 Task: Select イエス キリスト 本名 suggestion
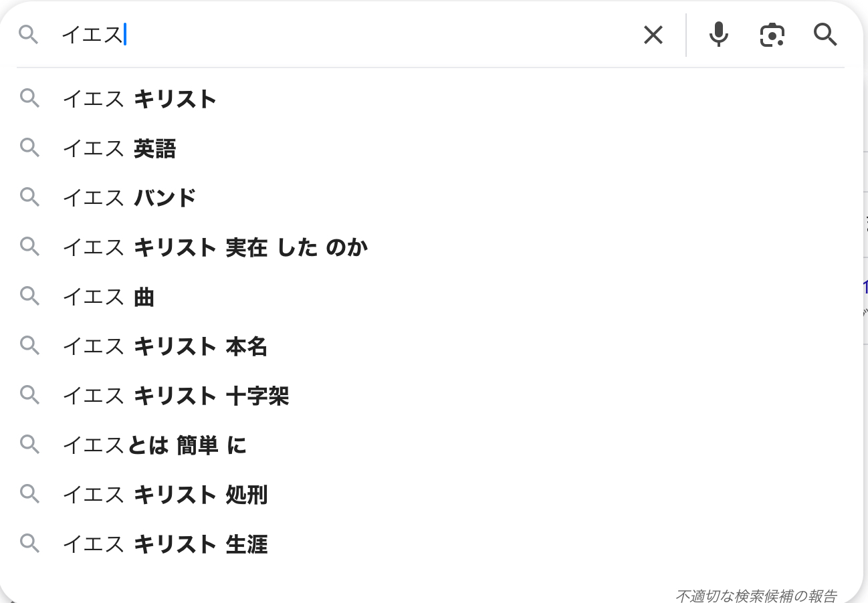point(165,346)
